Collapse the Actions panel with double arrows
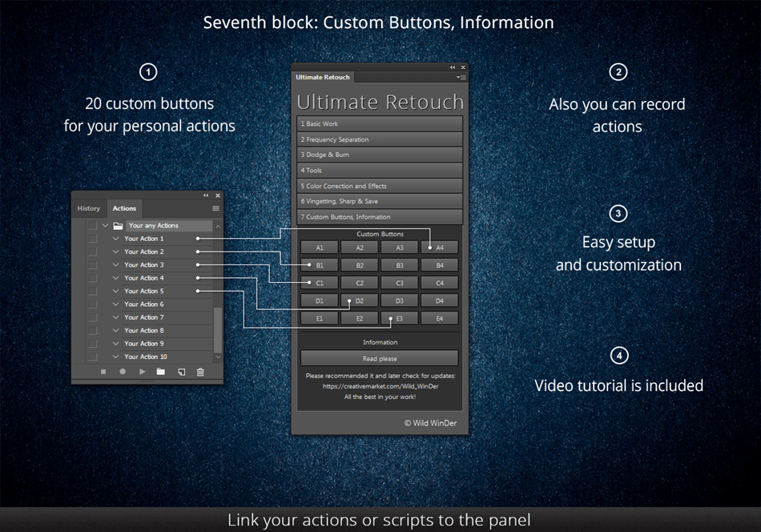 coord(206,195)
